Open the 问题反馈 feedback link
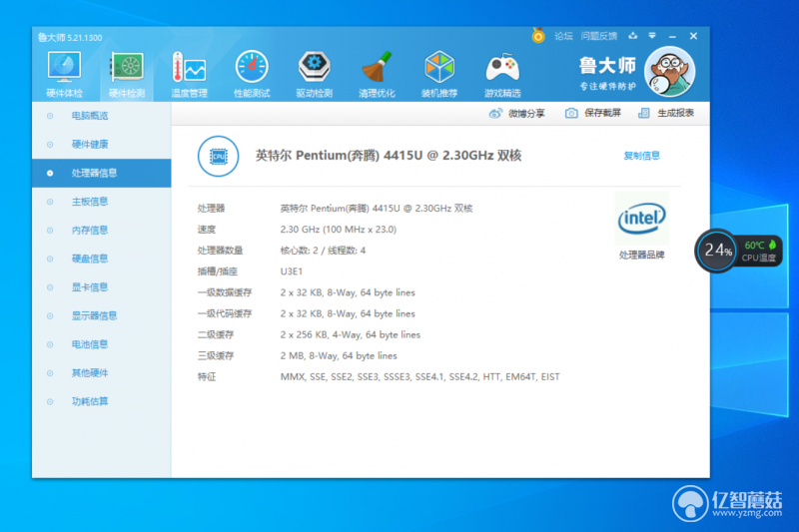The image size is (799, 532). [599, 36]
